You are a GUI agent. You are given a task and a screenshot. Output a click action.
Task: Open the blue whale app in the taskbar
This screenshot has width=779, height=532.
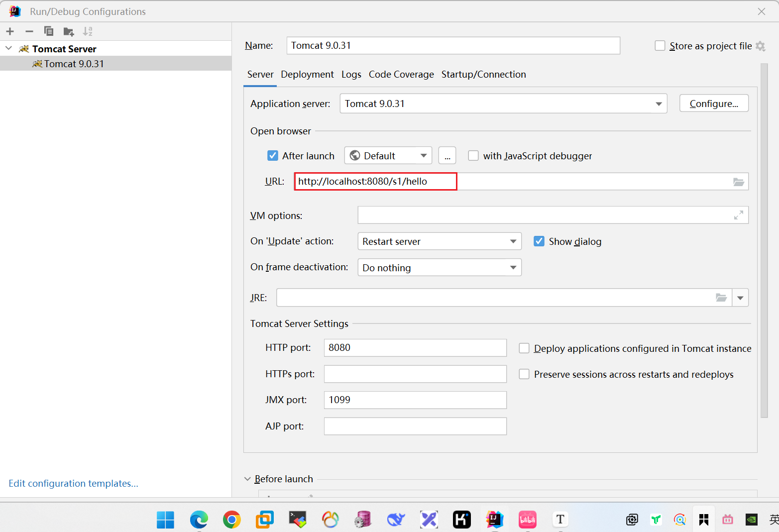396,520
